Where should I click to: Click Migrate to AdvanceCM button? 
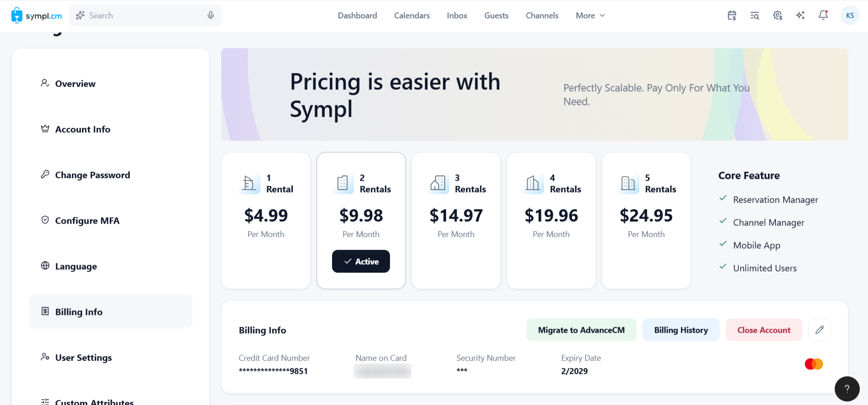[582, 330]
